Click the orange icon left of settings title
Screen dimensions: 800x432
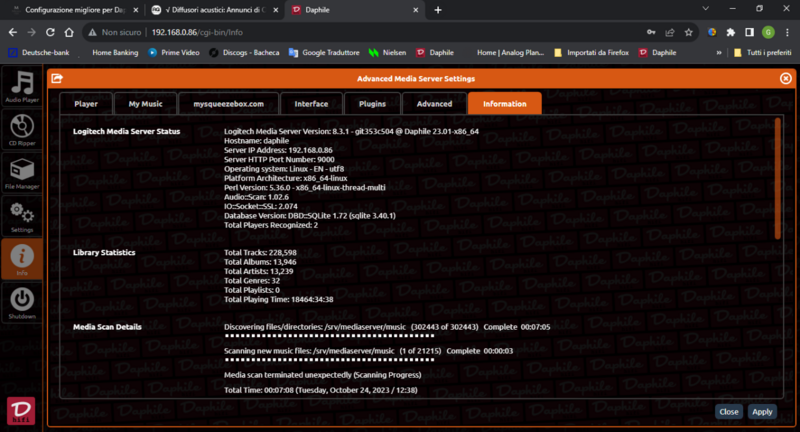[57, 78]
